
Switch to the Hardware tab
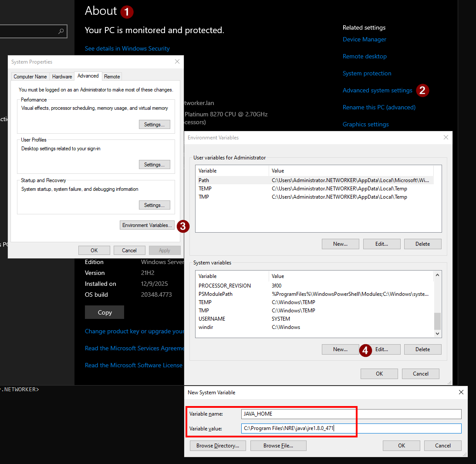[62, 76]
